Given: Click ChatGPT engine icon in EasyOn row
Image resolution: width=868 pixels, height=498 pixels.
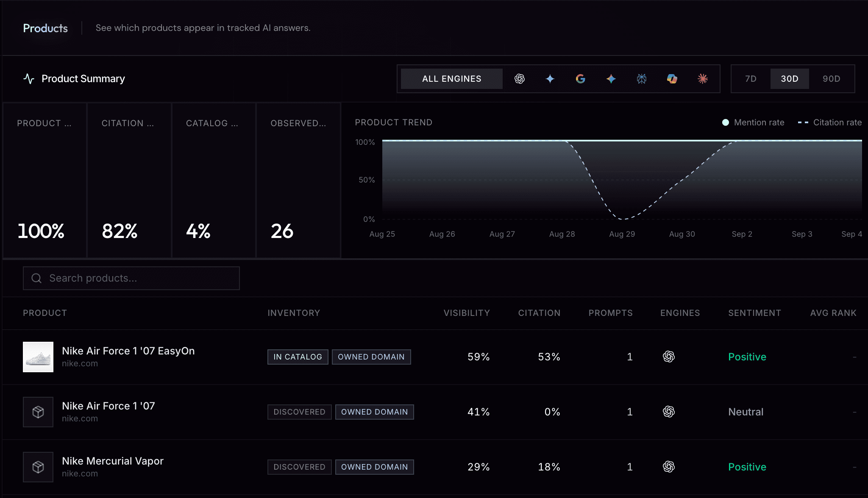Looking at the screenshot, I should (x=669, y=357).
